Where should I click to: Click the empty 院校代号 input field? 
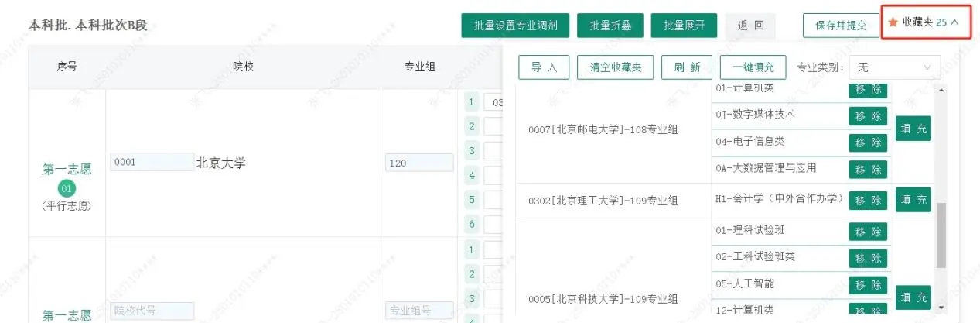click(x=152, y=311)
